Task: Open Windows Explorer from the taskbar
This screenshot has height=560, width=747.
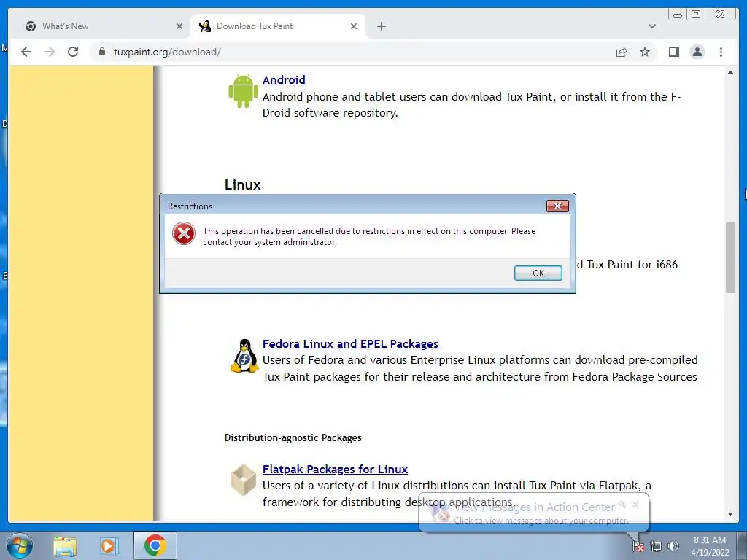Action: point(65,545)
